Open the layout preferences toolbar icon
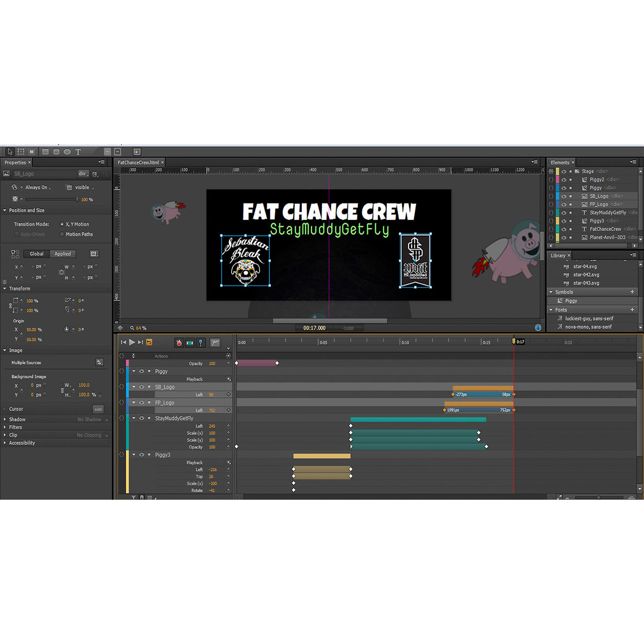644x644 pixels. click(137, 151)
